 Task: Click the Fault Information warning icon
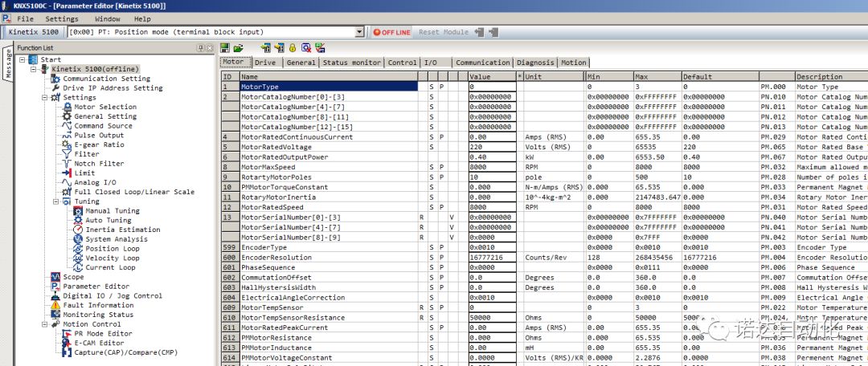click(x=55, y=305)
